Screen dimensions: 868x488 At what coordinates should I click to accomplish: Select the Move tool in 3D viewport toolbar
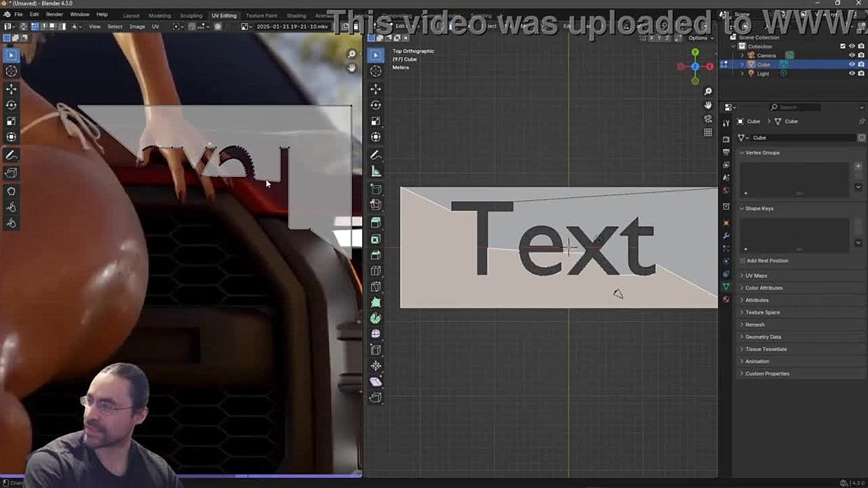[376, 88]
